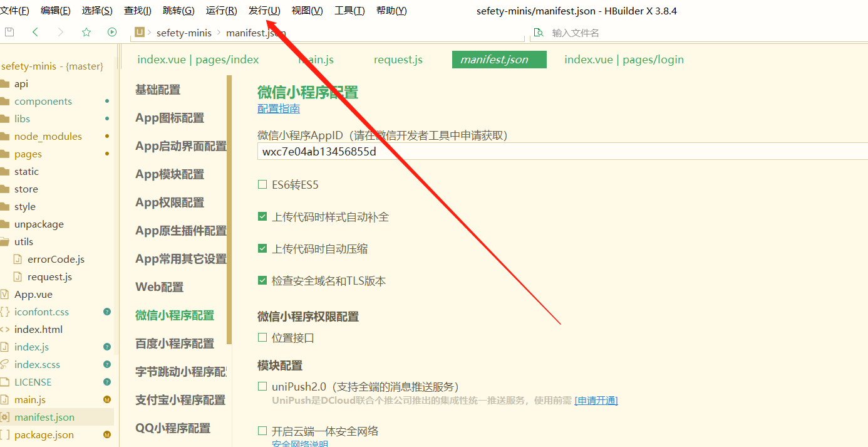The width and height of the screenshot is (868, 447).
Task: Click the Save file icon in toolbar
Action: click(x=9, y=32)
